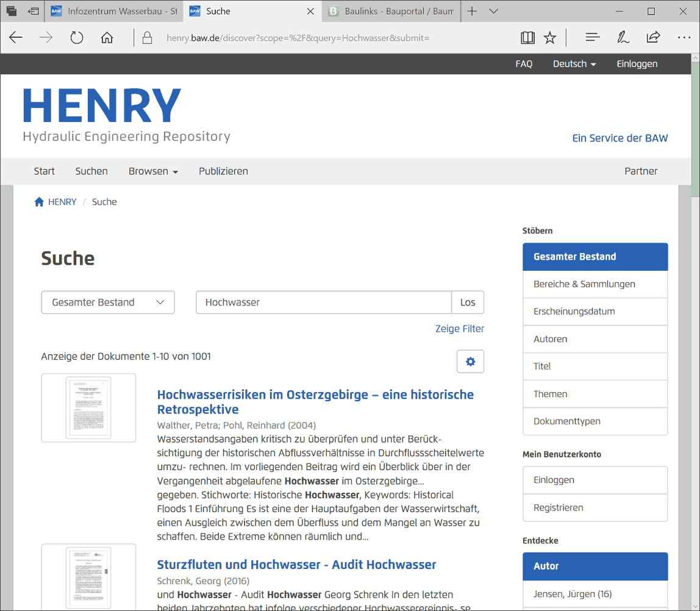Screen dimensions: 700x611
Task: Click "Anzeige der Dokumente 1-10 von 1001"
Action: pos(126,357)
